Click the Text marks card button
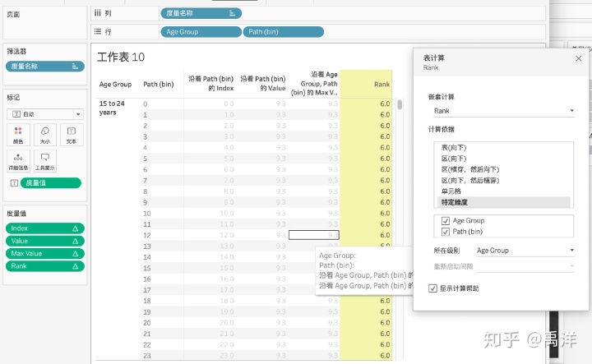The width and height of the screenshot is (592, 364). [x=72, y=135]
